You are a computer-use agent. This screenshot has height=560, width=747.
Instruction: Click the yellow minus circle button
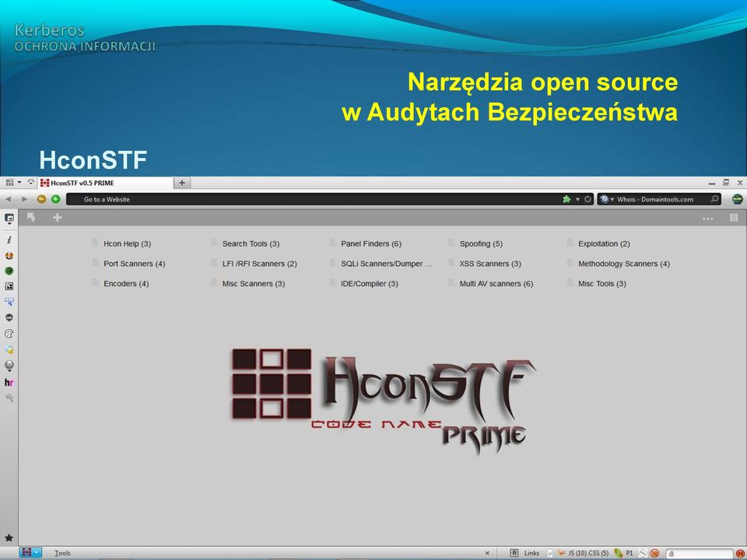coord(41,199)
